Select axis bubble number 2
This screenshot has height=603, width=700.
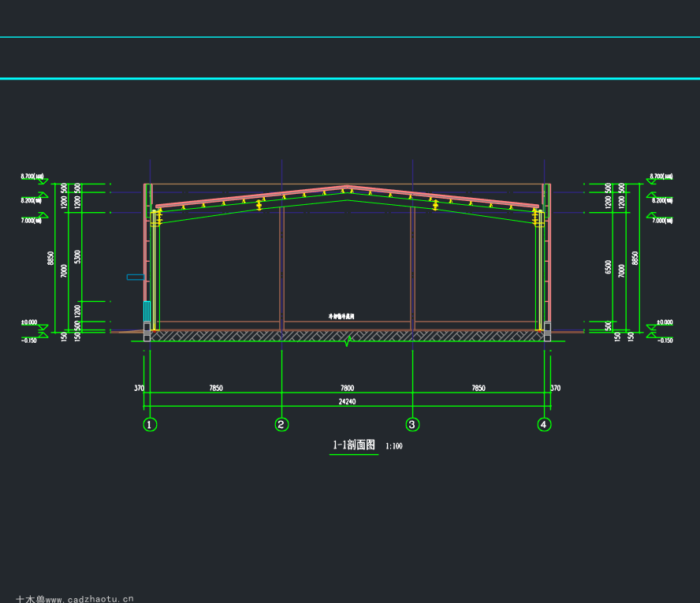tap(281, 425)
